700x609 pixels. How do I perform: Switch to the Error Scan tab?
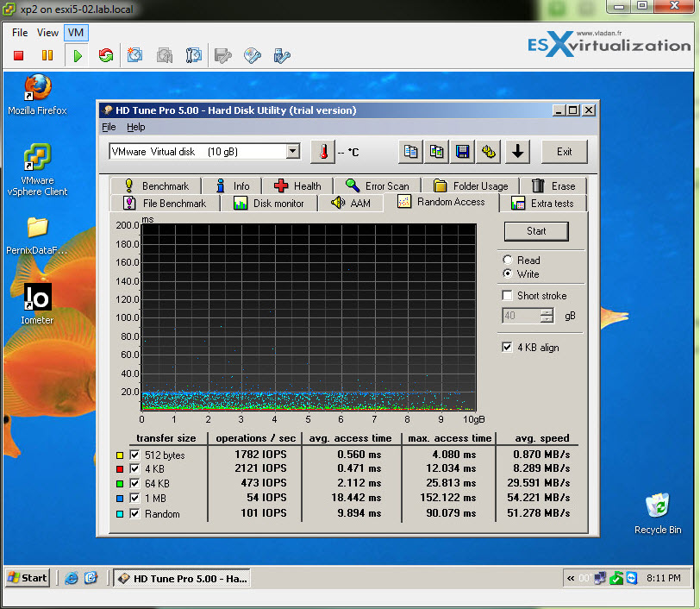coord(378,185)
